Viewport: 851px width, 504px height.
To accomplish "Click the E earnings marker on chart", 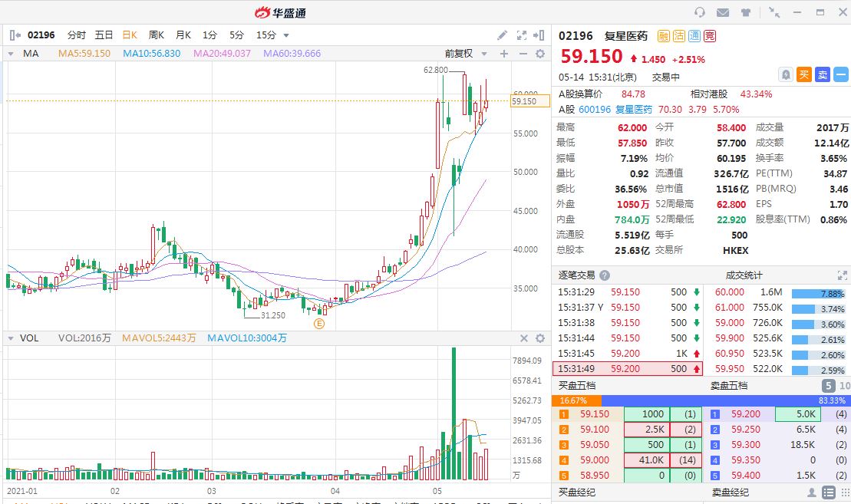I will tap(319, 324).
